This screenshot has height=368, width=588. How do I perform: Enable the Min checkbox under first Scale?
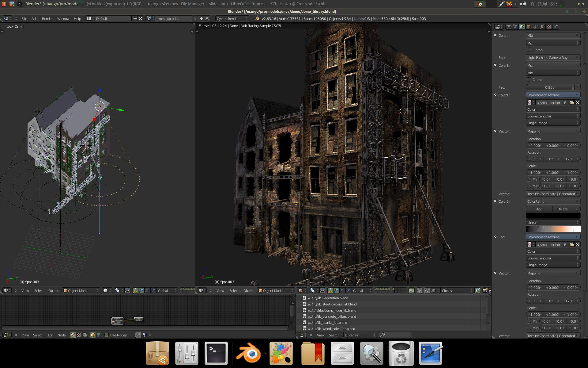click(529, 179)
